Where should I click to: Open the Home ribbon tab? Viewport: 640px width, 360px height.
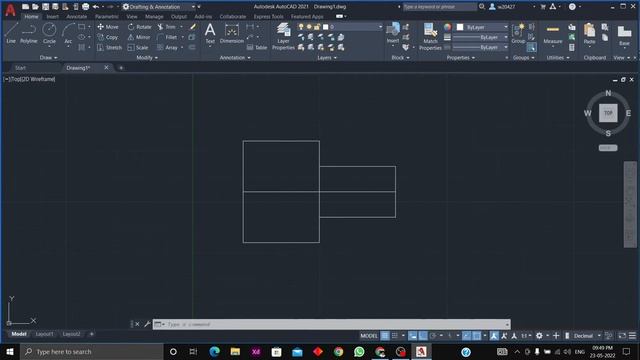[x=31, y=17]
